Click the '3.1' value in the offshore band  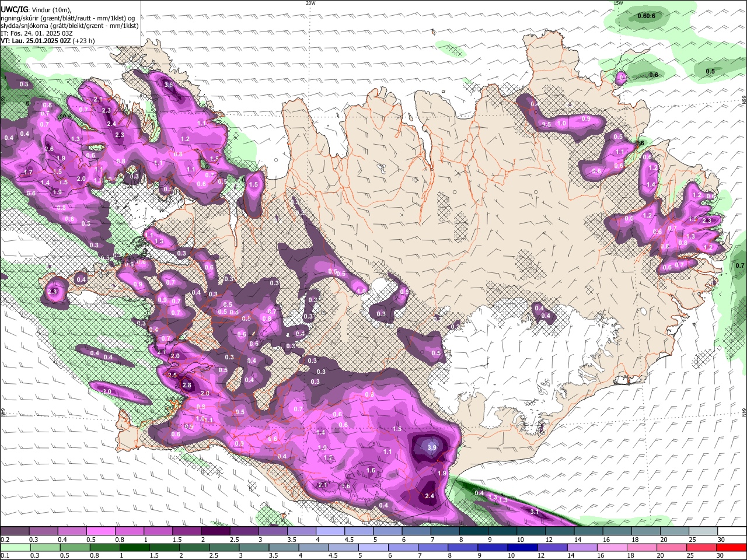tap(535, 512)
